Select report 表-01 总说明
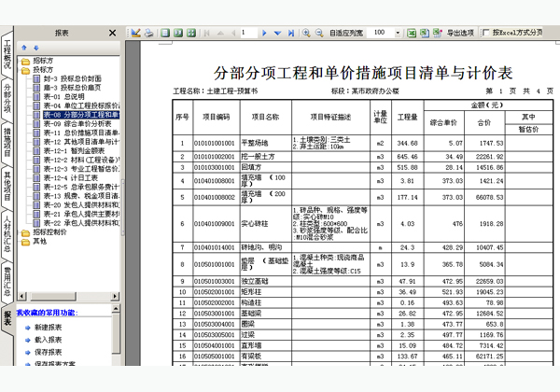This screenshot has width=560, height=392. (59, 97)
